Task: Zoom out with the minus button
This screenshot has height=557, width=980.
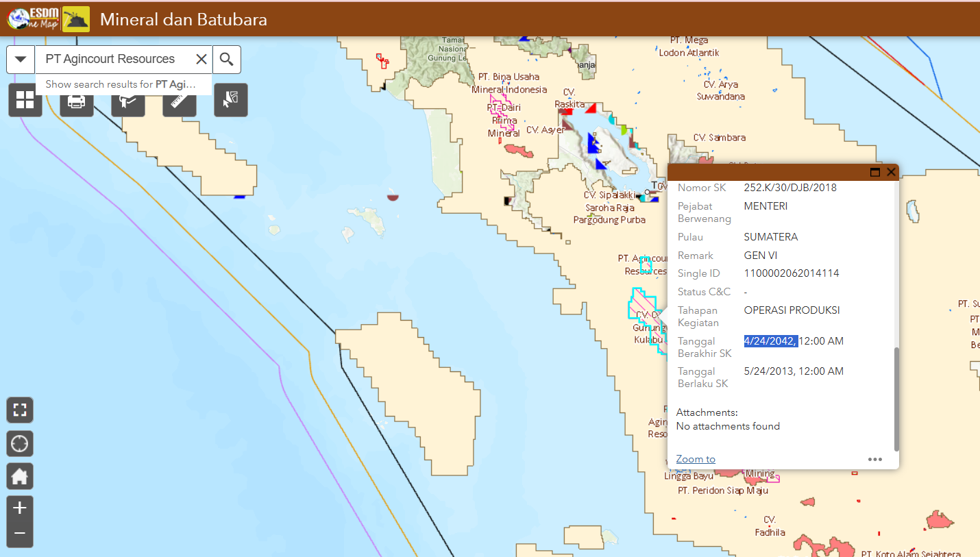Action: tap(20, 533)
